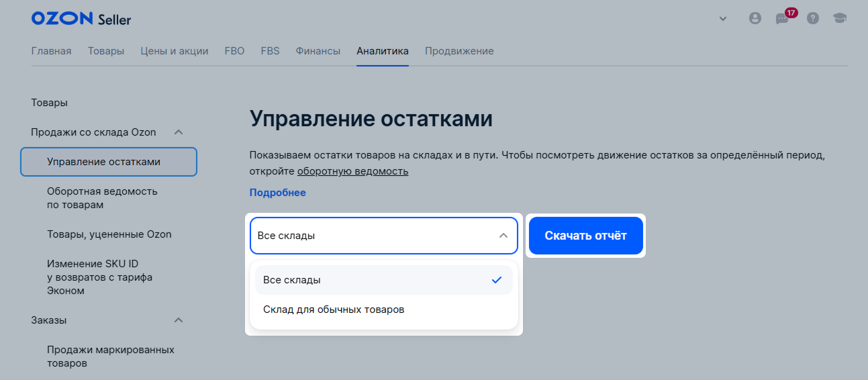This screenshot has width=868, height=380.
Task: Expand the account chevron in header
Action: coord(723,19)
